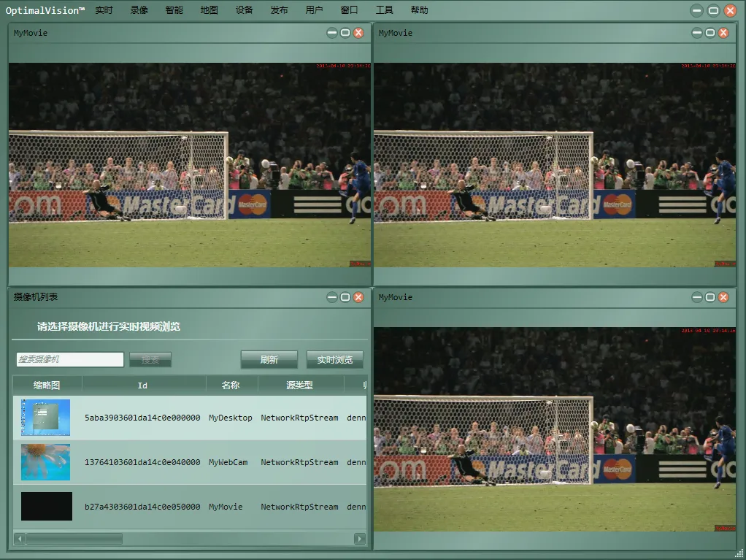Screen dimensions: 746x560
Task: Close the top-left MyMovie window
Action: click(x=358, y=33)
